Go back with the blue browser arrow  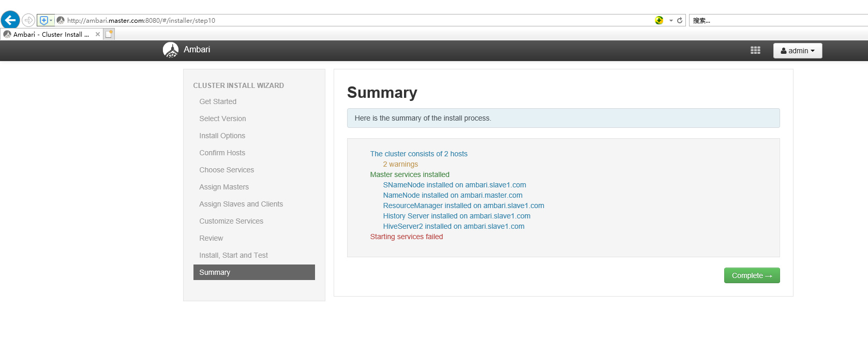pos(10,20)
